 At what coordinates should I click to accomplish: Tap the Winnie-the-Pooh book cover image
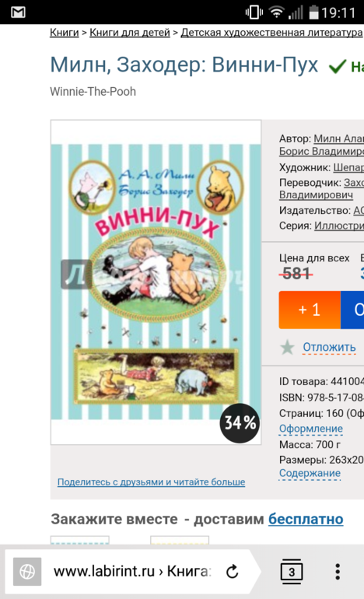click(156, 282)
